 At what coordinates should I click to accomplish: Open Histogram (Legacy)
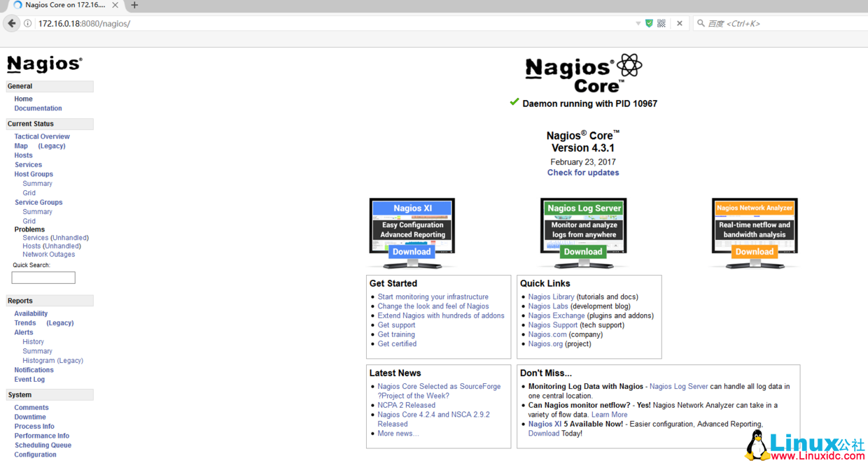[52, 361]
